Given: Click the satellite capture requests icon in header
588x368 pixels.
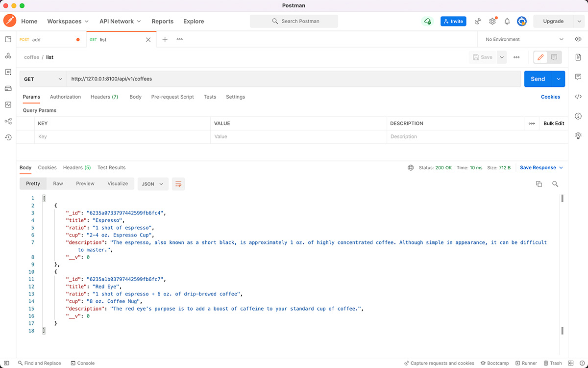Looking at the screenshot, I should pyautogui.click(x=478, y=21).
